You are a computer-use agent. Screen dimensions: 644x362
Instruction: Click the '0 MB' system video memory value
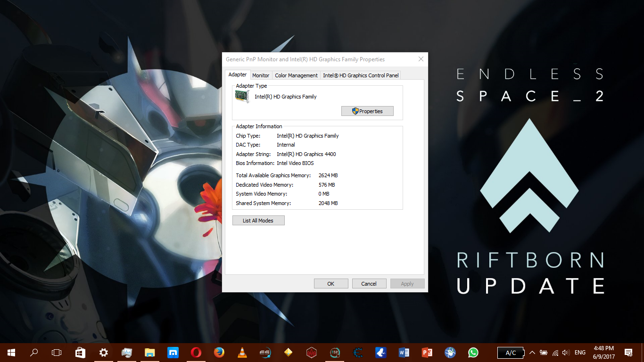[x=324, y=194]
